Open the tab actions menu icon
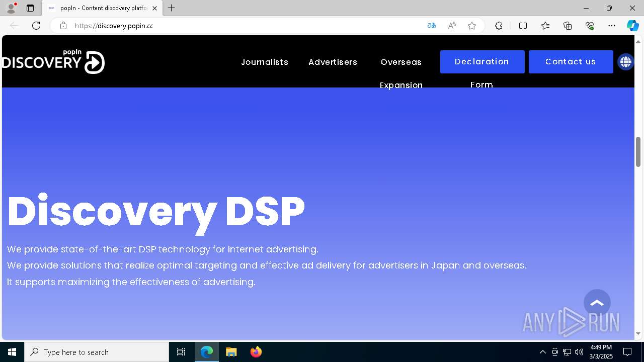The height and width of the screenshot is (362, 644). 30,8
